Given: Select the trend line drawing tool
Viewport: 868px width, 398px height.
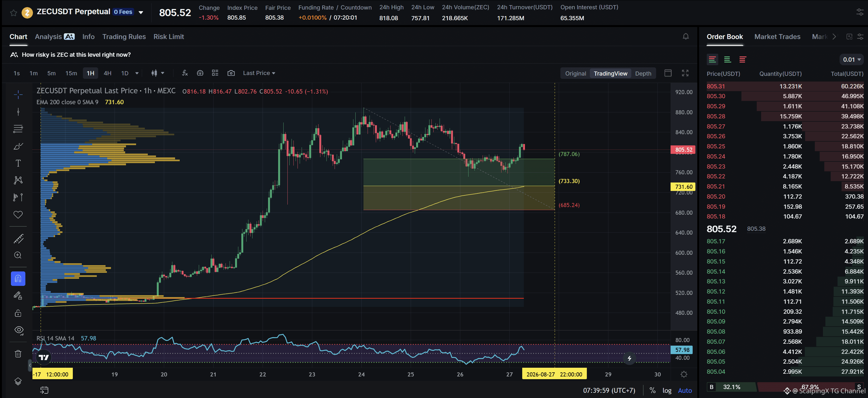Looking at the screenshot, I should click(x=18, y=112).
